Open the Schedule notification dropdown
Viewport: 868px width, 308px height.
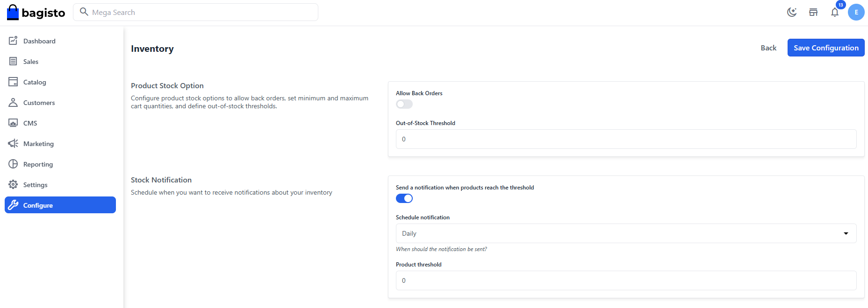[x=625, y=233]
